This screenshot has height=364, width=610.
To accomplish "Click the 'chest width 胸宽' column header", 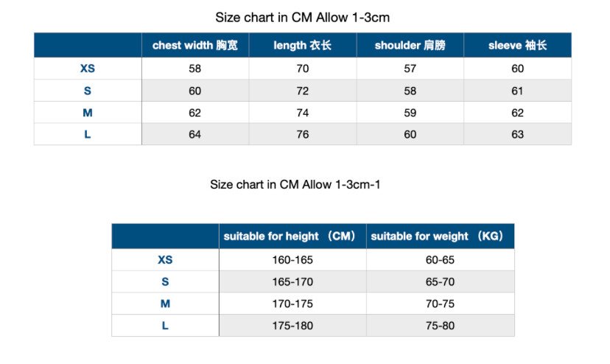I will tap(195, 45).
